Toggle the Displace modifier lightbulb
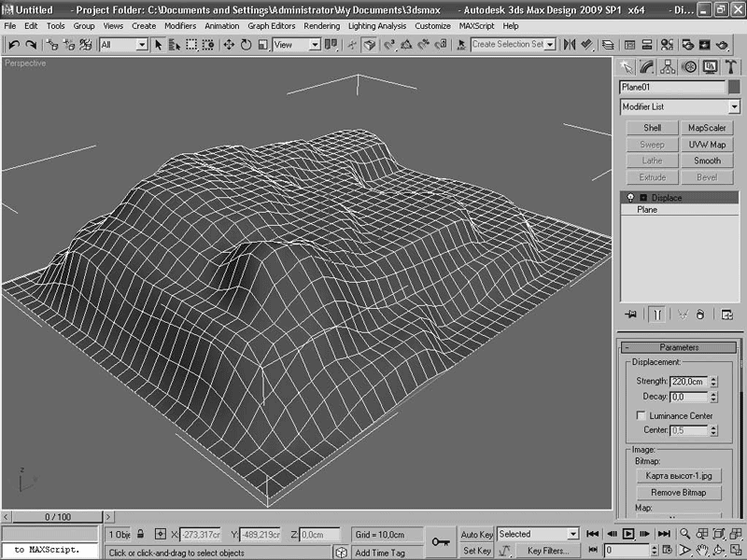This screenshot has height=560, width=747. 628,198
